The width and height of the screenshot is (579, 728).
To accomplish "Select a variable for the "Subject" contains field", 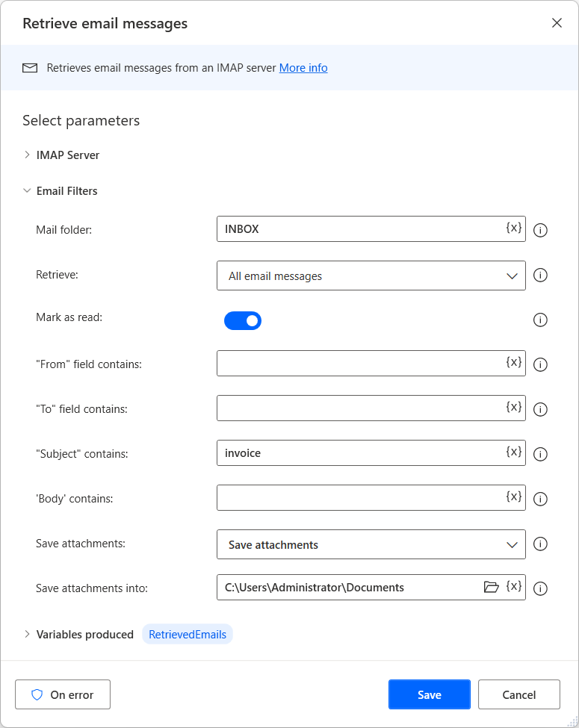I will coord(513,452).
